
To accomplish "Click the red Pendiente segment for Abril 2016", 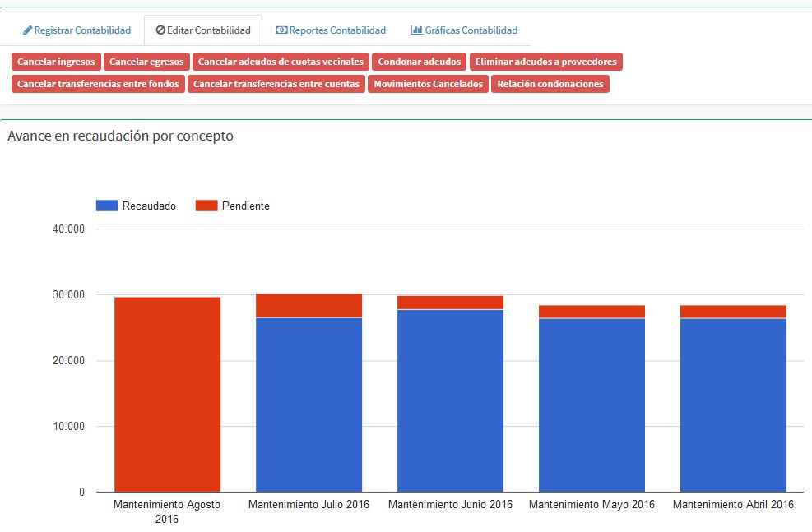I will pyautogui.click(x=733, y=312).
